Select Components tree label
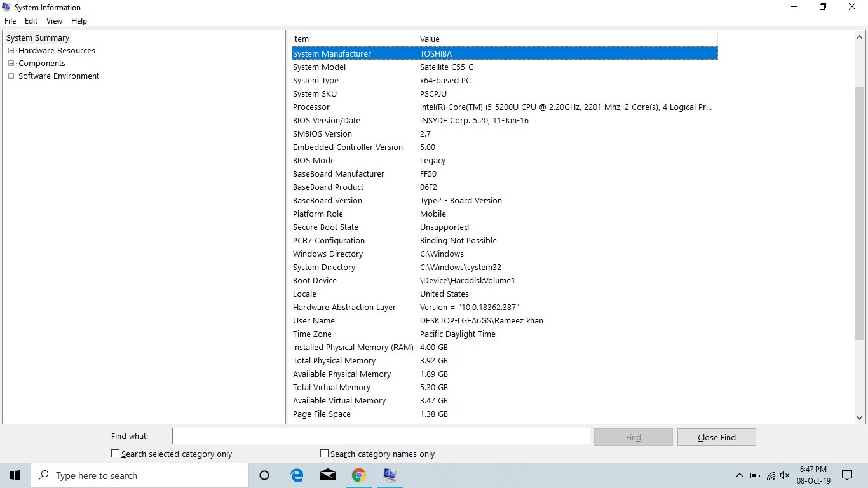Viewport: 868px width, 488px height. click(x=42, y=64)
